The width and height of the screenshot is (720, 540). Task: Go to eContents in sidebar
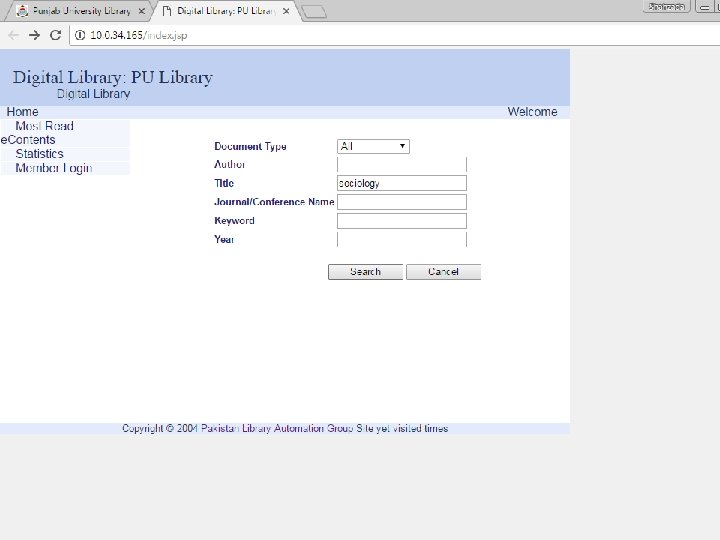click(x=28, y=140)
